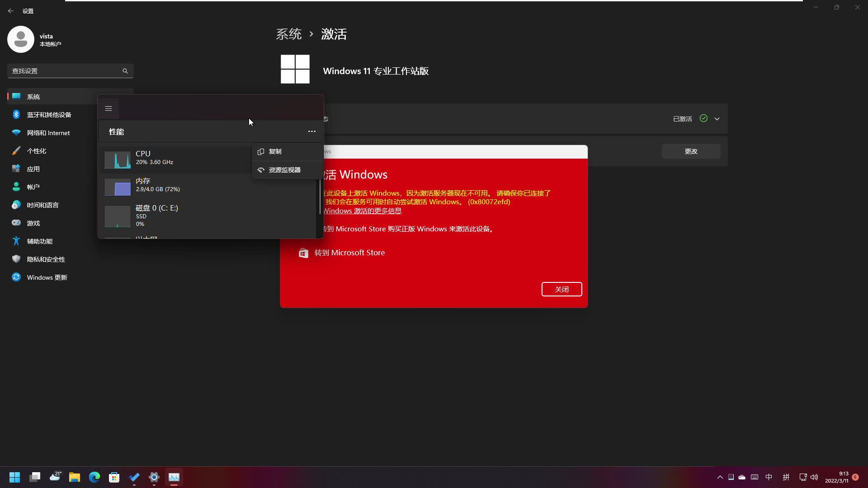
Task: Select the CPU performance graph thumbnail
Action: tap(118, 160)
